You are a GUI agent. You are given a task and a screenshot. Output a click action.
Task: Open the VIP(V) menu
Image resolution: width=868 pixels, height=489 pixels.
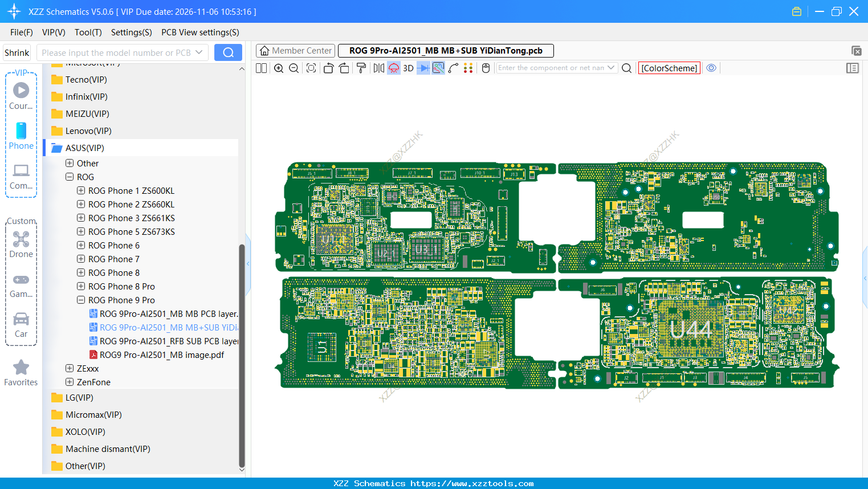coord(54,32)
